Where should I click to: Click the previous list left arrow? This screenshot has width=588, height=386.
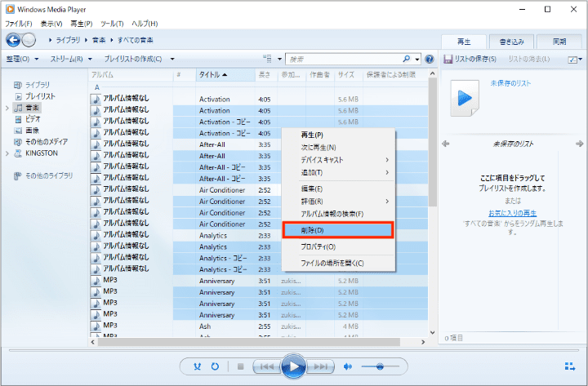446,144
